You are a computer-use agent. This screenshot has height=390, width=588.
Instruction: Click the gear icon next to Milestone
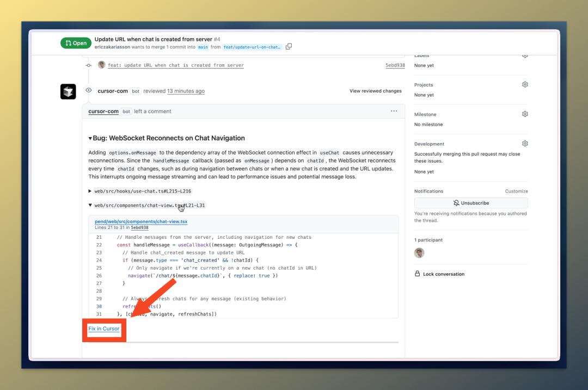[525, 114]
